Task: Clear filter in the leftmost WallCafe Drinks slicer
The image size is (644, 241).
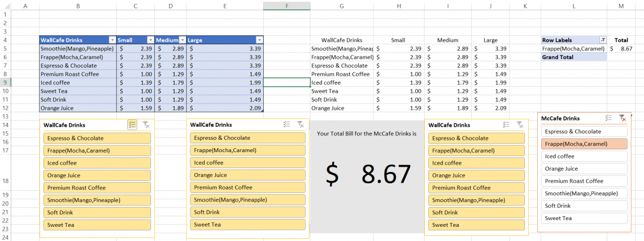Action: pos(146,125)
